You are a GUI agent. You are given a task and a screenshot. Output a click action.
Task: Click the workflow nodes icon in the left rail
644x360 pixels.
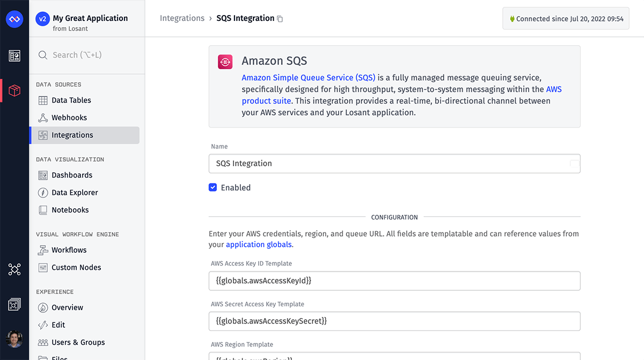pyautogui.click(x=14, y=269)
